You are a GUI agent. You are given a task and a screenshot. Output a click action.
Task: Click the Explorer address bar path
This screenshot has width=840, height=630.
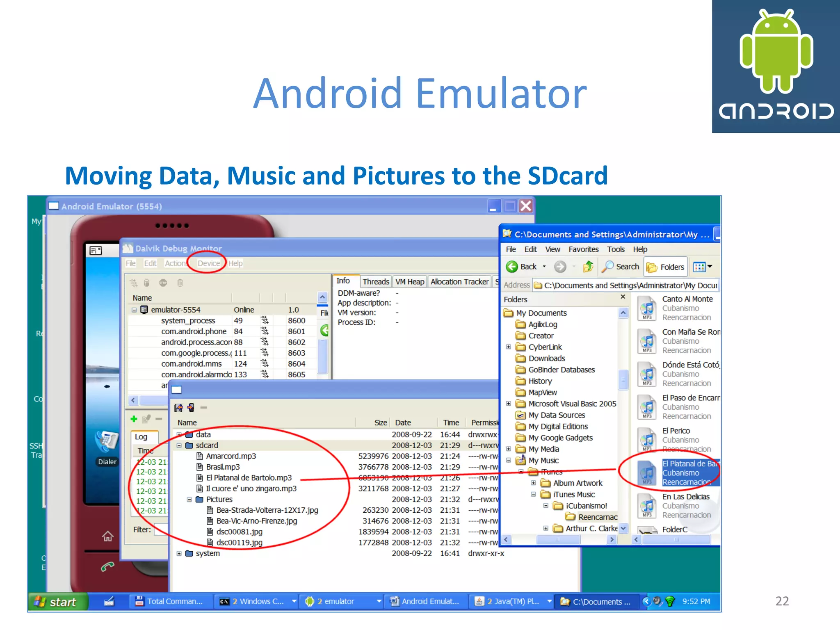tap(626, 285)
